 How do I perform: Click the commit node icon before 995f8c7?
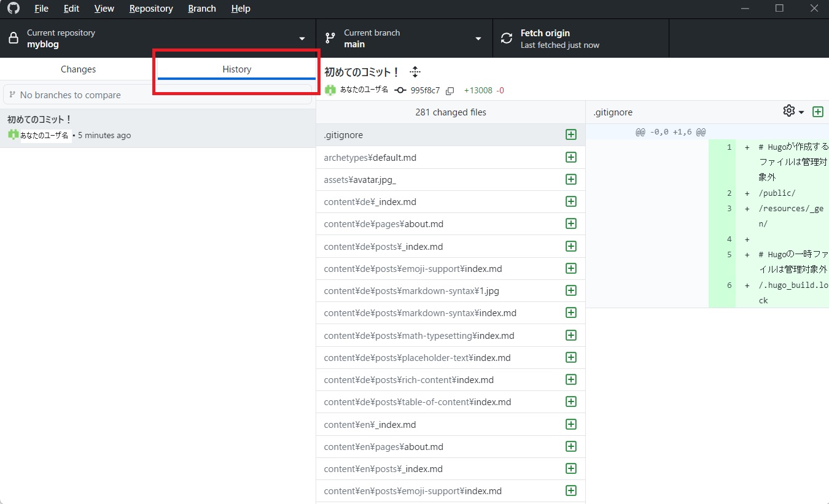pyautogui.click(x=400, y=90)
